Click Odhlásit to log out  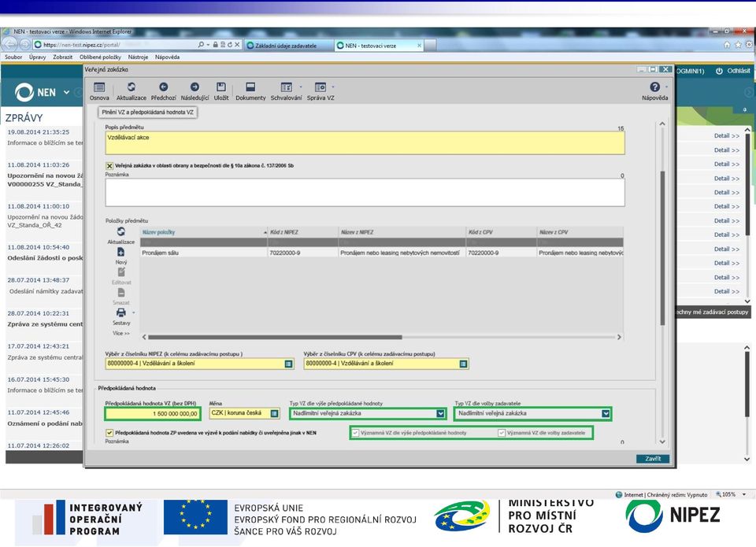[733, 71]
